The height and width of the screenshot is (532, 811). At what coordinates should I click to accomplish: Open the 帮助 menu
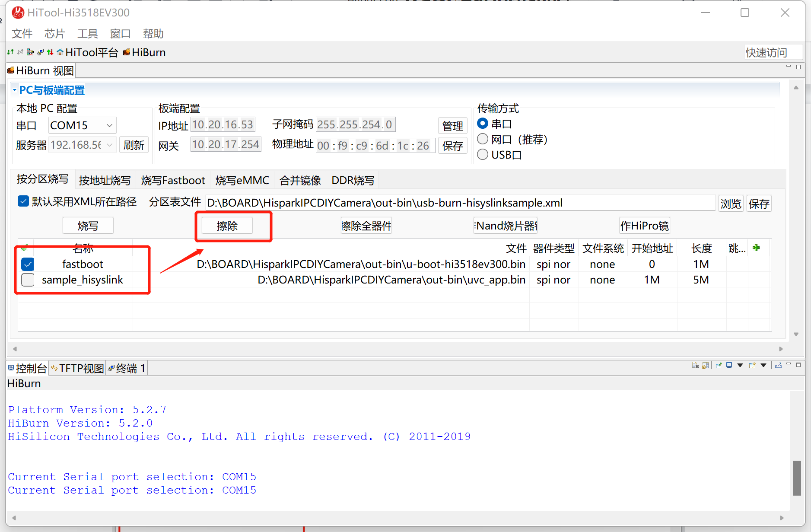point(153,34)
